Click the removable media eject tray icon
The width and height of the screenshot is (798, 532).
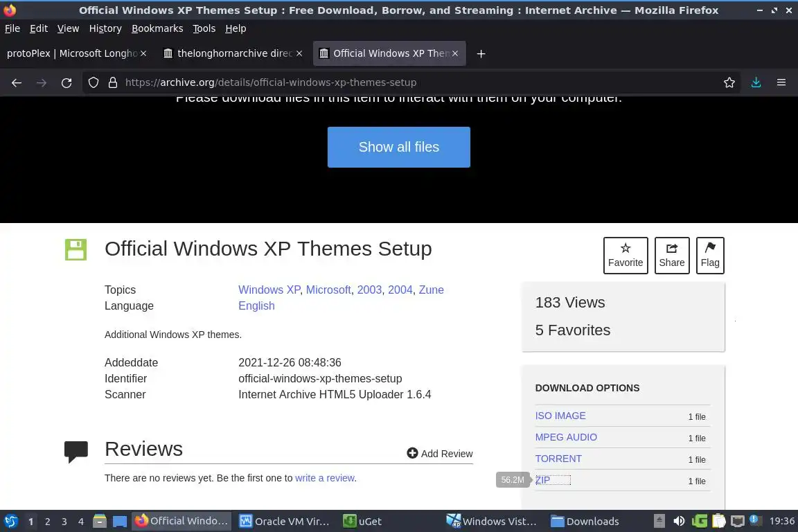pyautogui.click(x=659, y=521)
